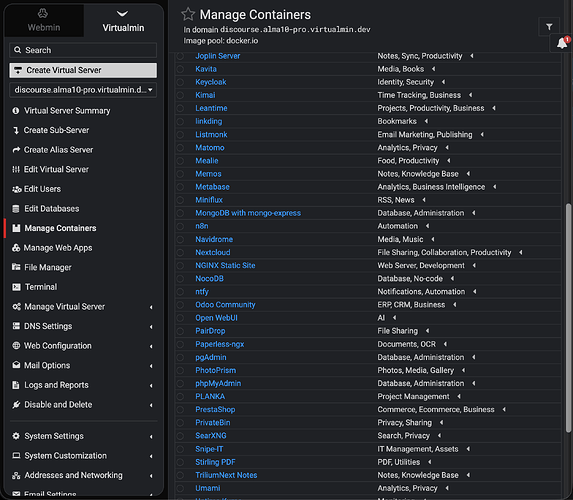Focus the sidebar Search field
The image size is (573, 500).
(x=83, y=50)
